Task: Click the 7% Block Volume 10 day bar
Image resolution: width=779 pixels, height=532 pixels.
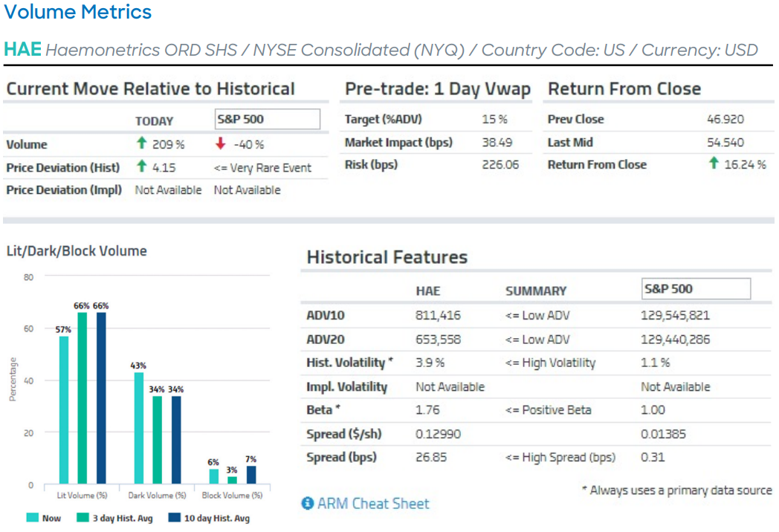Action: coord(251,475)
